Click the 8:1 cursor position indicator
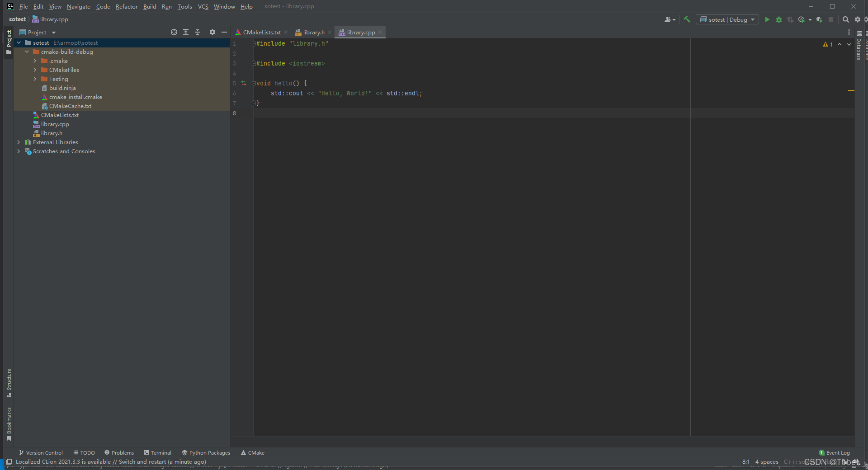The height and width of the screenshot is (470, 868). click(x=746, y=461)
